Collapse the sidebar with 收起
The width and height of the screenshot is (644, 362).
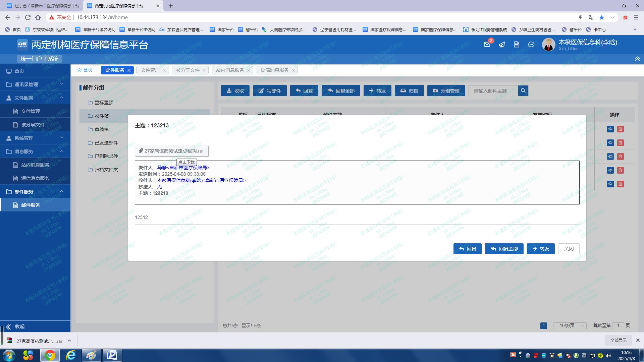tap(15, 326)
